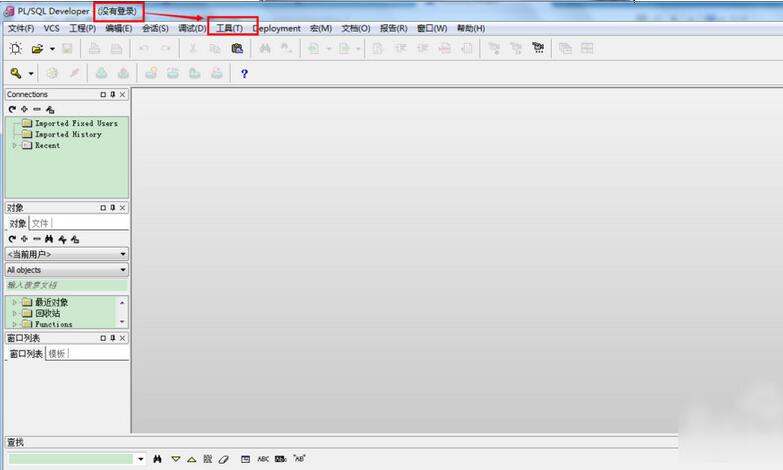
Task: Open the Help question mark icon
Action: click(x=244, y=73)
